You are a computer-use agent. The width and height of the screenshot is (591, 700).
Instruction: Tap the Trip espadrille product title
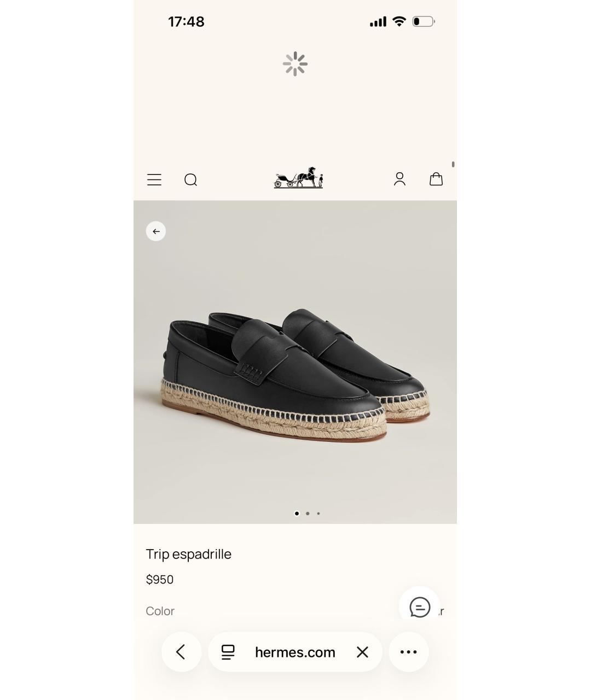pyautogui.click(x=189, y=554)
